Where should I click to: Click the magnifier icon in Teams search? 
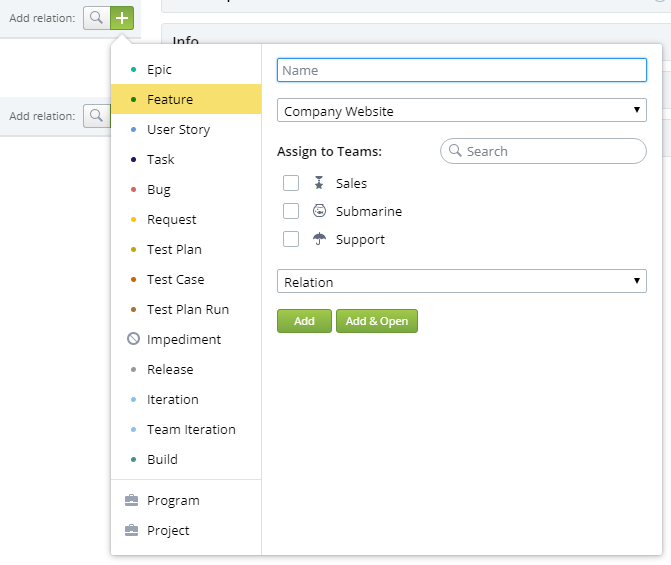coord(455,151)
